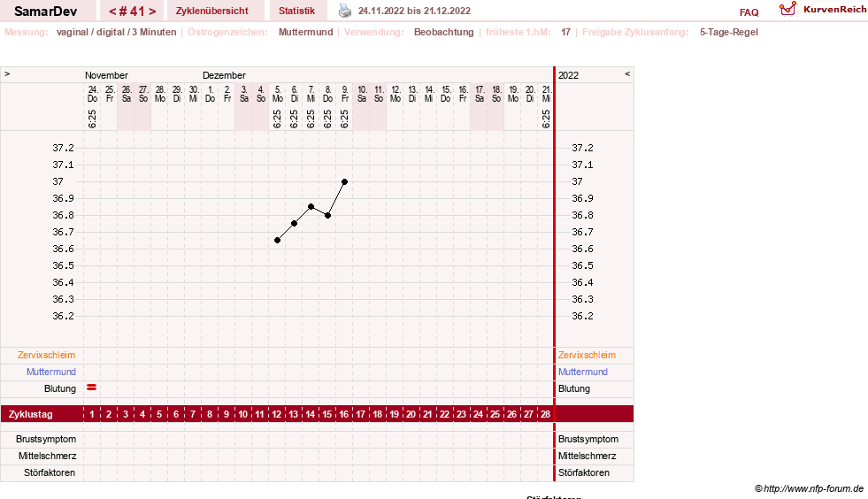
Task: Click the 24. Do date header
Action: tap(92, 94)
